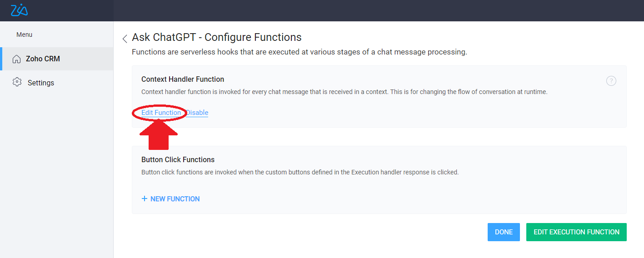Click the button click functions description text

300,172
